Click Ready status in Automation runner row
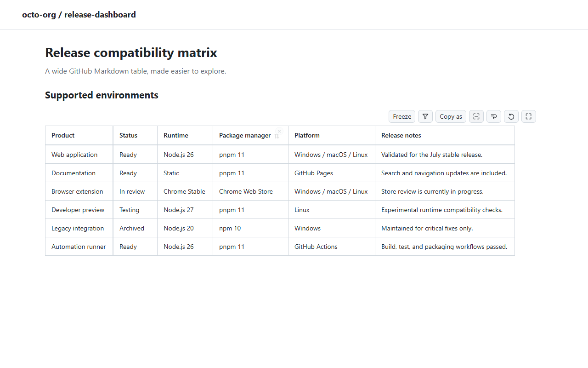 (x=135, y=247)
